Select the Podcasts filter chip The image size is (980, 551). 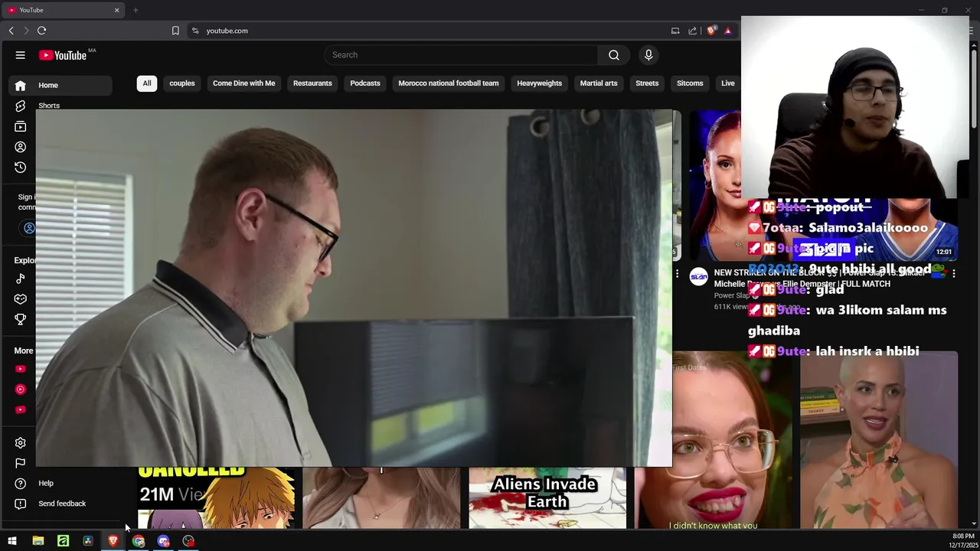coord(365,83)
